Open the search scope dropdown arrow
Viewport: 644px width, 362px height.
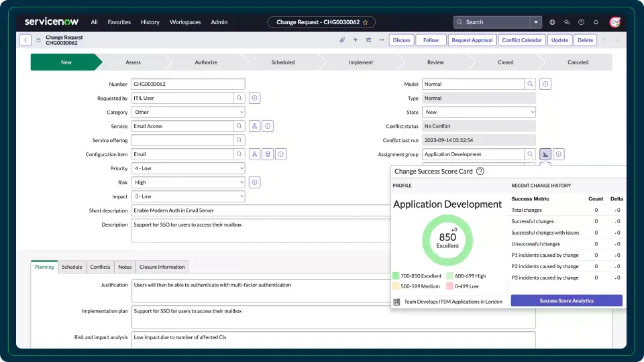[x=536, y=22]
